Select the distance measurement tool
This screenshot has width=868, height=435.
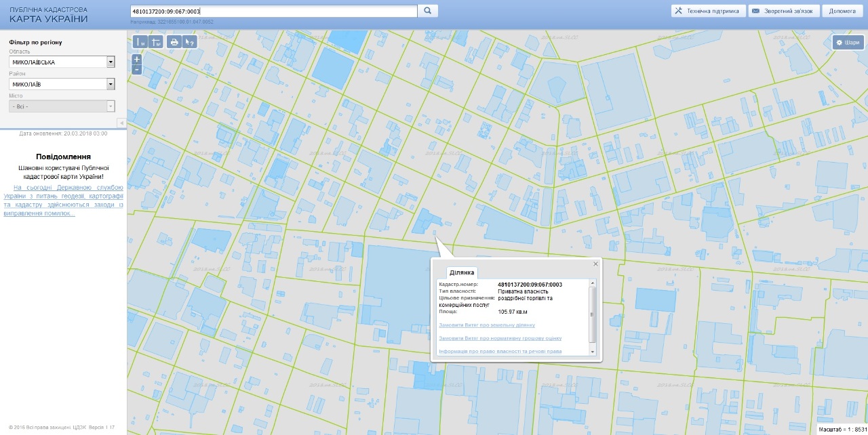[141, 42]
